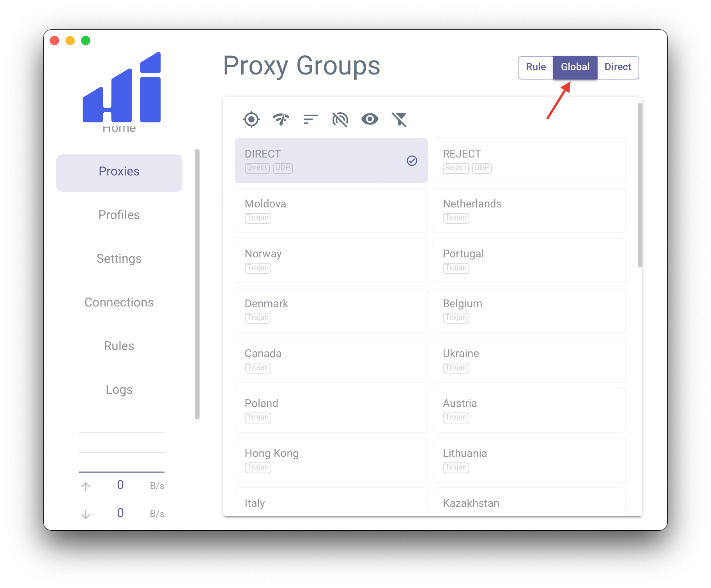Run the delay test Wi-Fi icon
The image size is (711, 588).
281,119
